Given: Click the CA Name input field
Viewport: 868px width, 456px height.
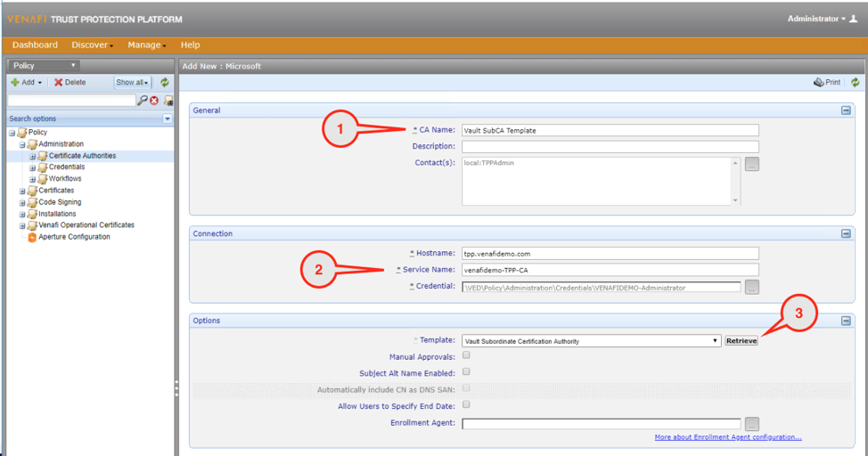Looking at the screenshot, I should coord(610,130).
